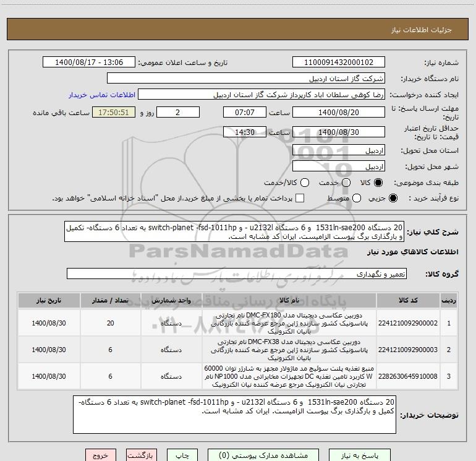Click the need date in row 3
The image size is (476, 461).
click(x=49, y=376)
